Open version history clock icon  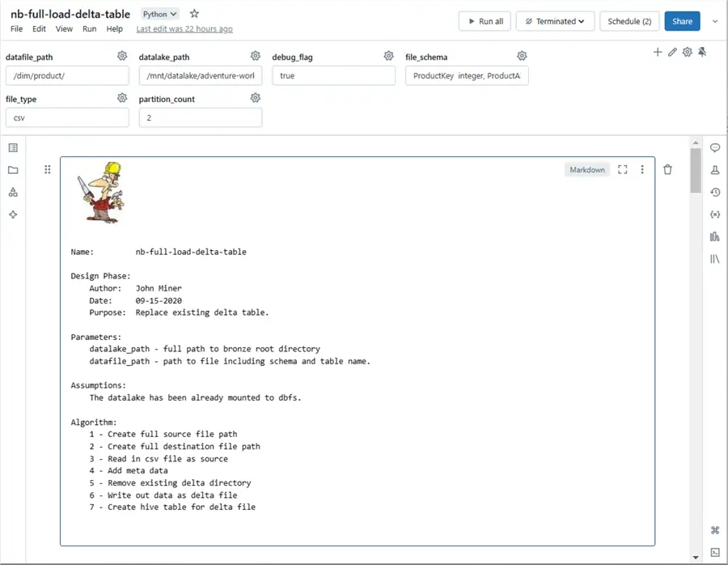click(x=715, y=192)
